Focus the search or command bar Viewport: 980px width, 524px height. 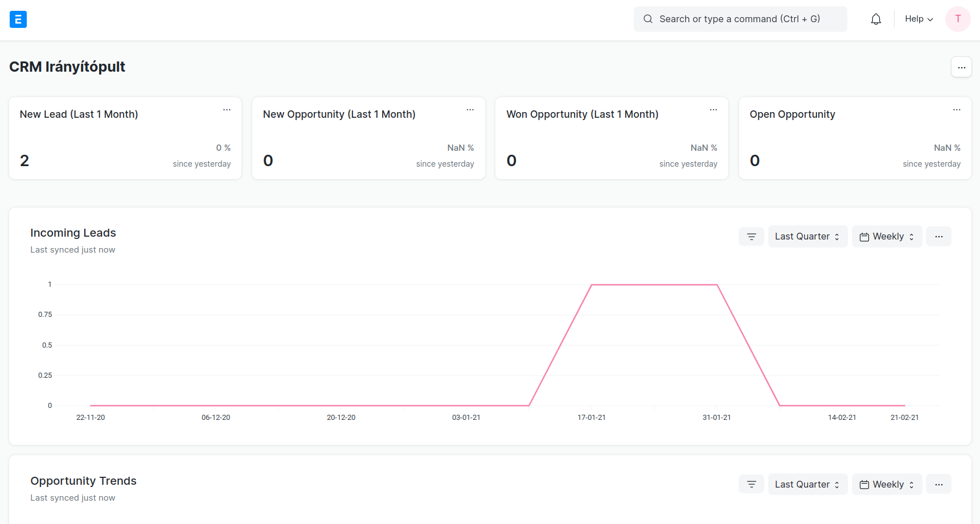[740, 19]
